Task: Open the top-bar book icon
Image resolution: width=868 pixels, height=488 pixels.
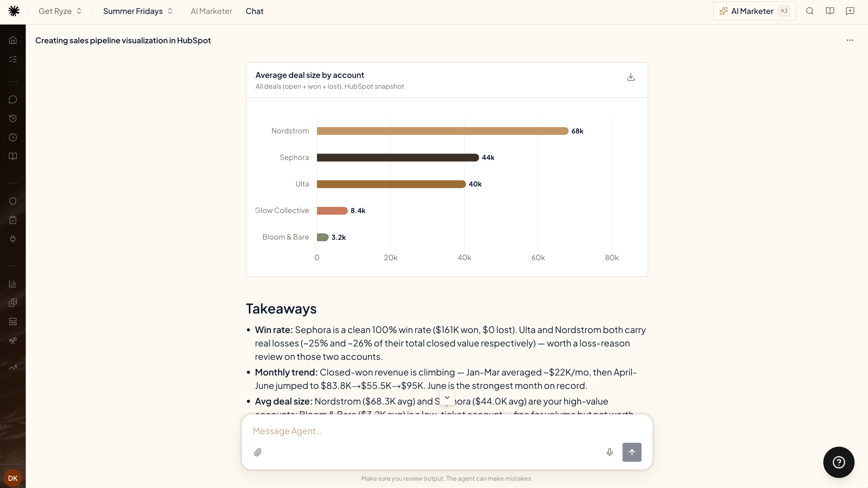Action: (830, 11)
